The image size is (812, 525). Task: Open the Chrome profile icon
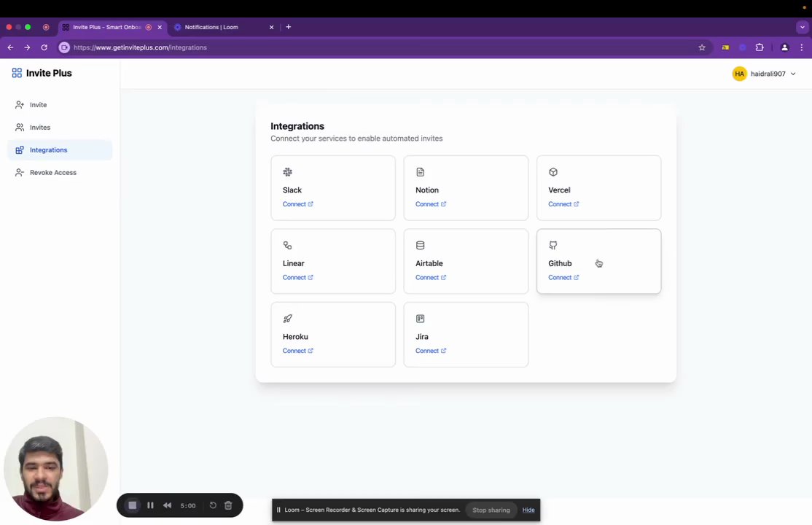[x=784, y=47]
